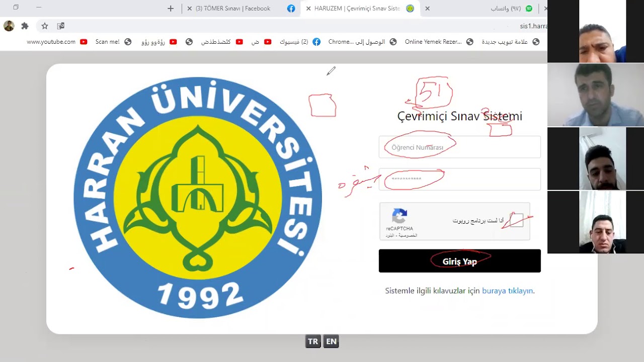644x362 pixels.
Task: Close the HARUZEM tab
Action: (308, 9)
